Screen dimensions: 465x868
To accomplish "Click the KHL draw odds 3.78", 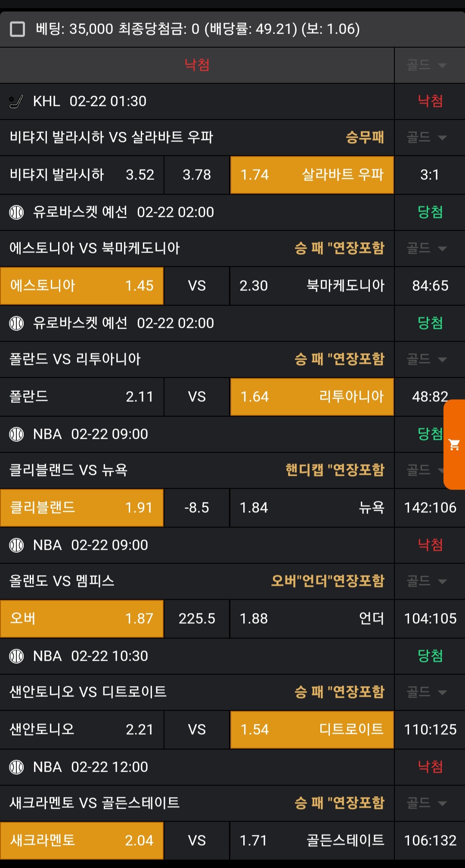I will [x=197, y=175].
